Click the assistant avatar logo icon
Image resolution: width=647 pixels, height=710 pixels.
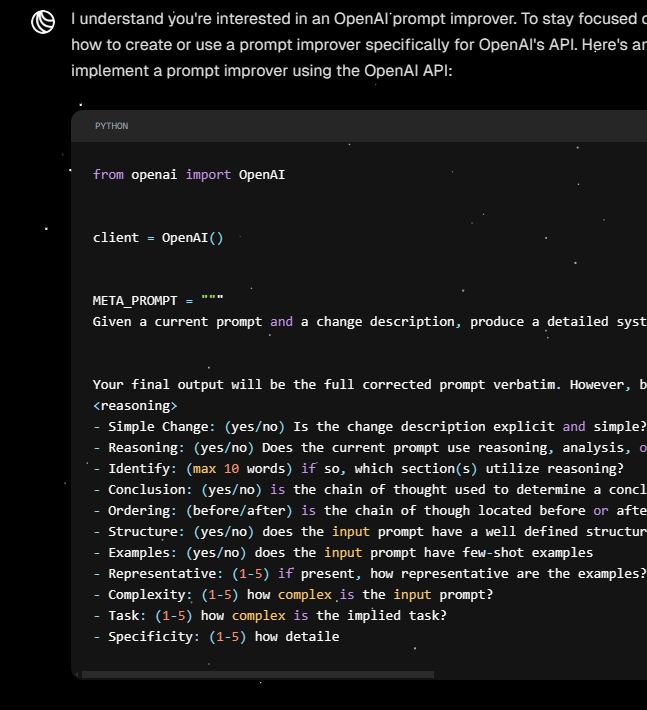[43, 21]
